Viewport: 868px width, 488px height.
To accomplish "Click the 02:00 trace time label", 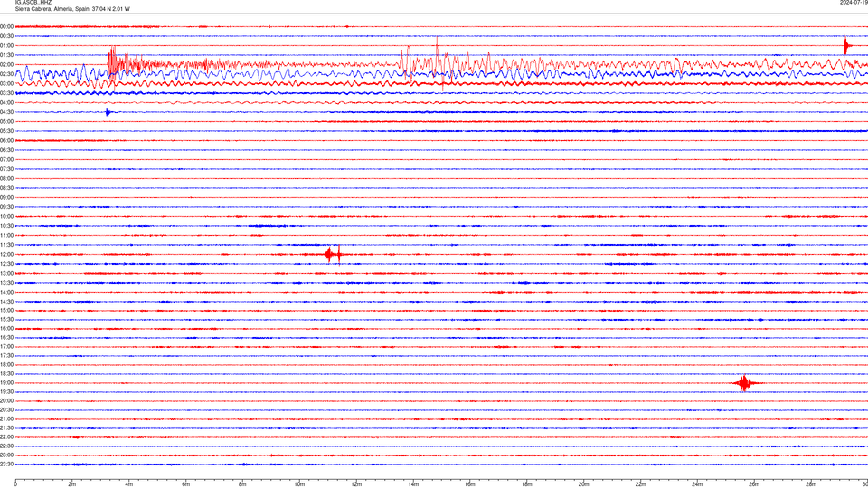I will click(x=6, y=64).
